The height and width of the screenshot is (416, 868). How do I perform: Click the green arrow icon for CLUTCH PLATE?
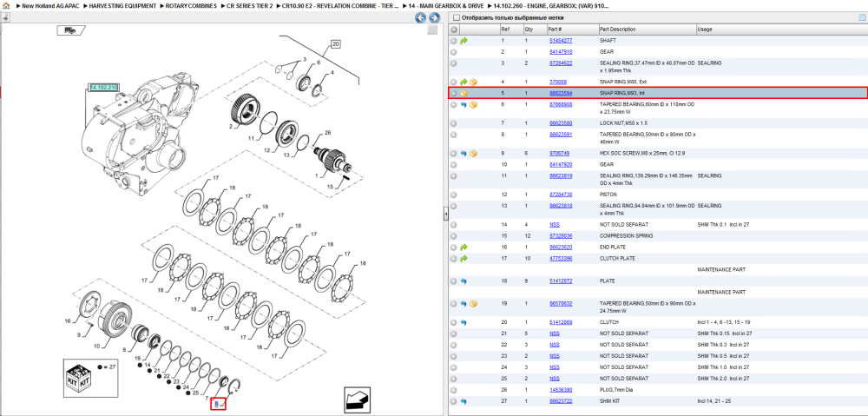click(464, 259)
